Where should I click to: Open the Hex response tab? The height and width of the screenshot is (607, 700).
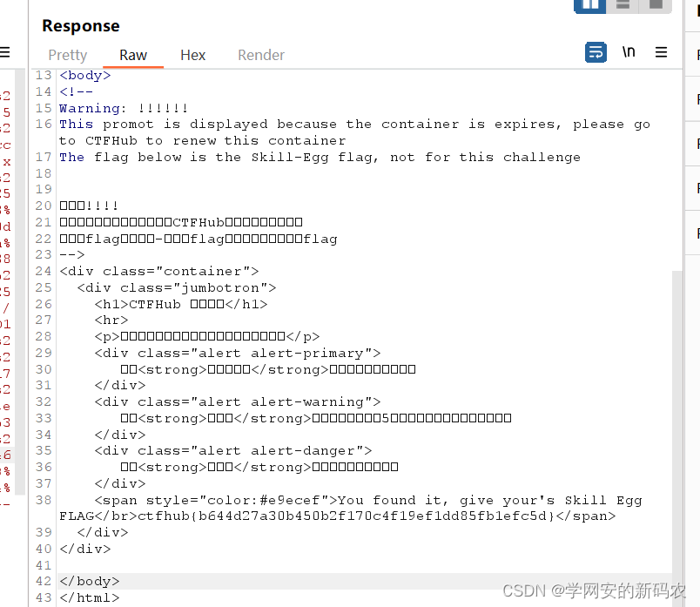coord(193,55)
